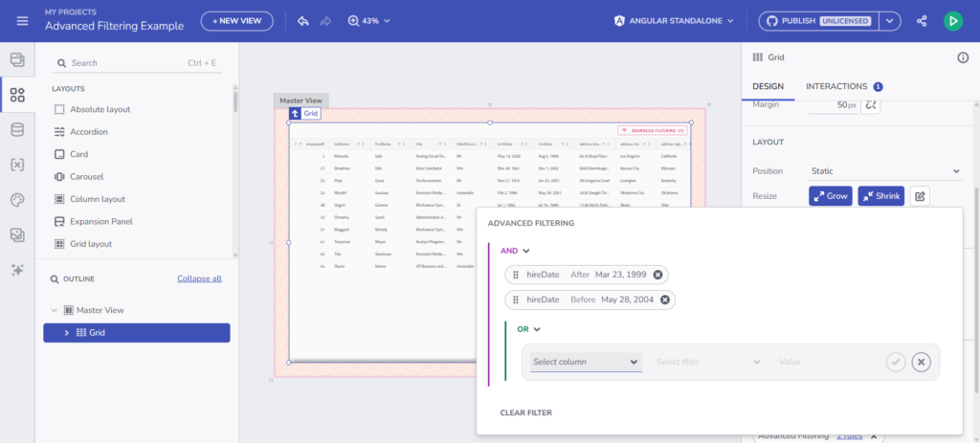Screen dimensions: 980x443
Task: Open the AI sparkle sidebar icon
Action: 17,270
